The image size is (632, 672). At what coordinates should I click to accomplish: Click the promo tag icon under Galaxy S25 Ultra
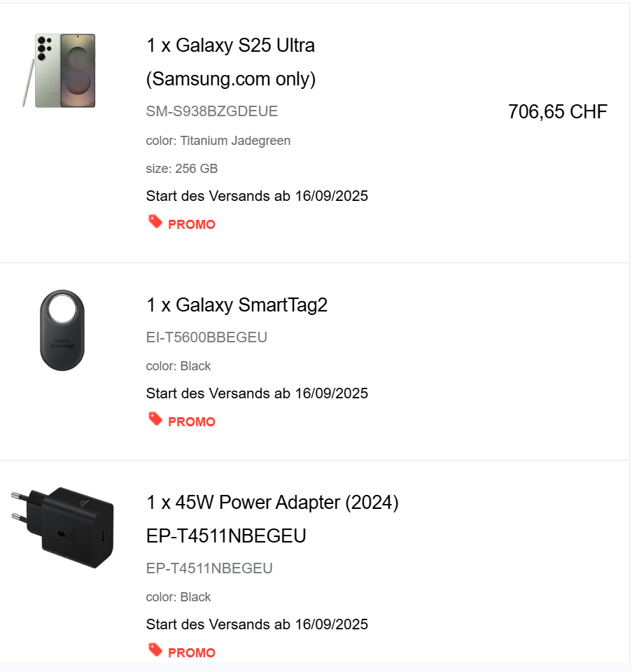tap(155, 222)
